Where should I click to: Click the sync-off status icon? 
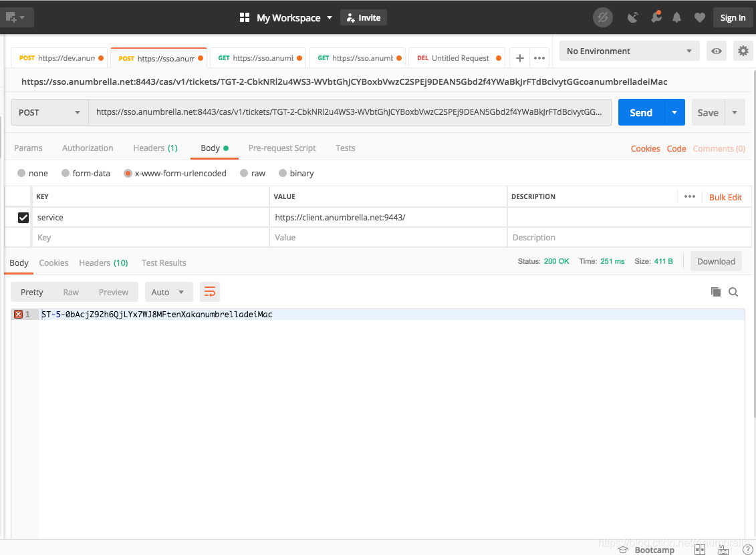(603, 18)
